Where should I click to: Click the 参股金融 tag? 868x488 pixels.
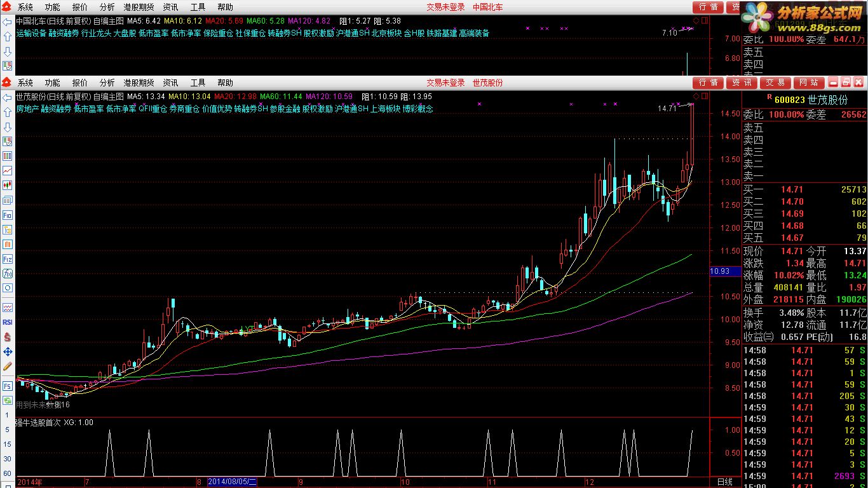[285, 109]
